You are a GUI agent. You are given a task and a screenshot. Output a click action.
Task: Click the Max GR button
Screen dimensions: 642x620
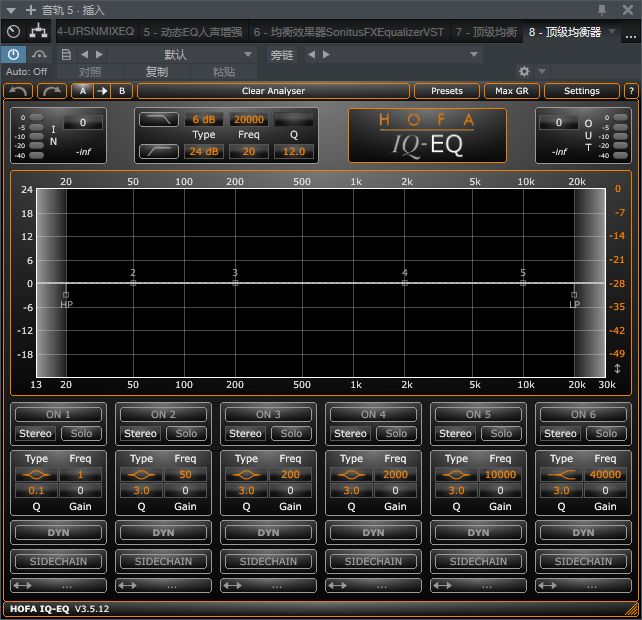(512, 91)
